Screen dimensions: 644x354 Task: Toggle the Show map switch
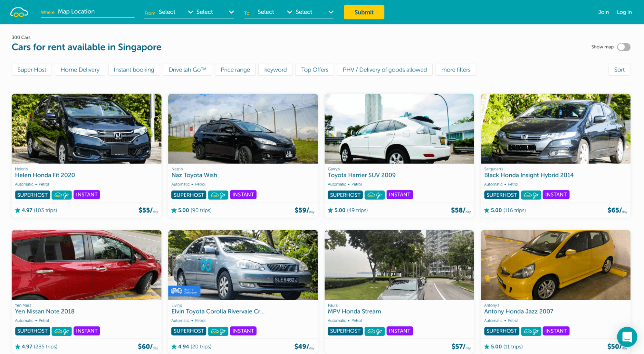(623, 47)
